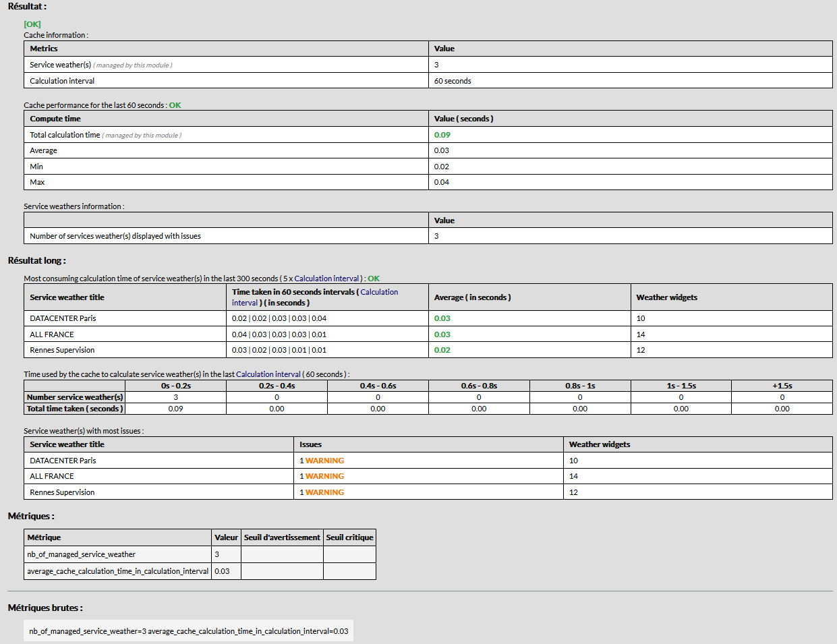Viewport: 837px width, 644px height.
Task: Click Calculation interval link in 300 seconds heading
Action: point(326,279)
